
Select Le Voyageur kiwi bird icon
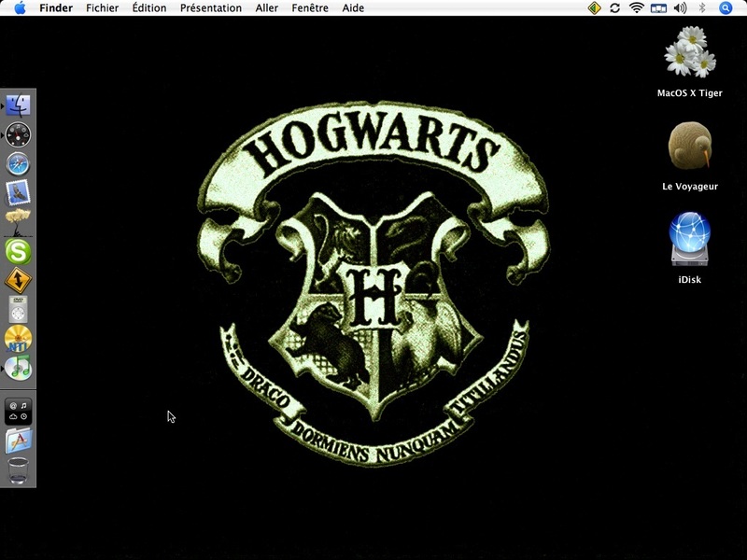pyautogui.click(x=690, y=146)
